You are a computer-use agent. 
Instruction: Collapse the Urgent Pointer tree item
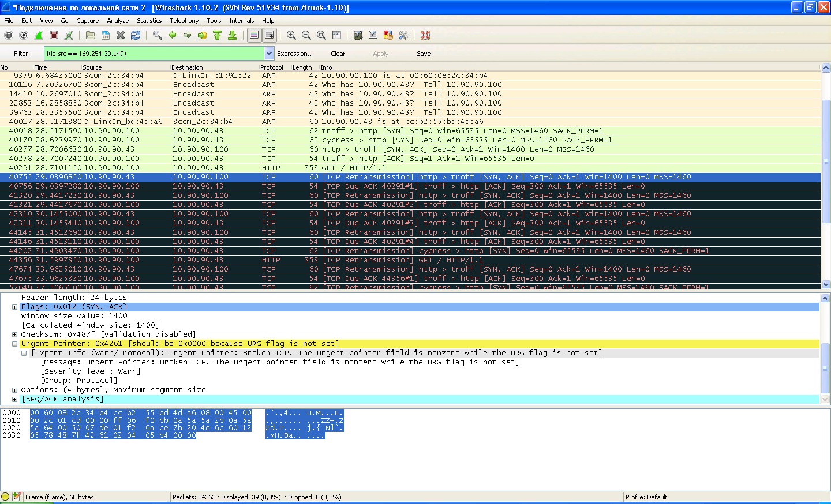15,344
